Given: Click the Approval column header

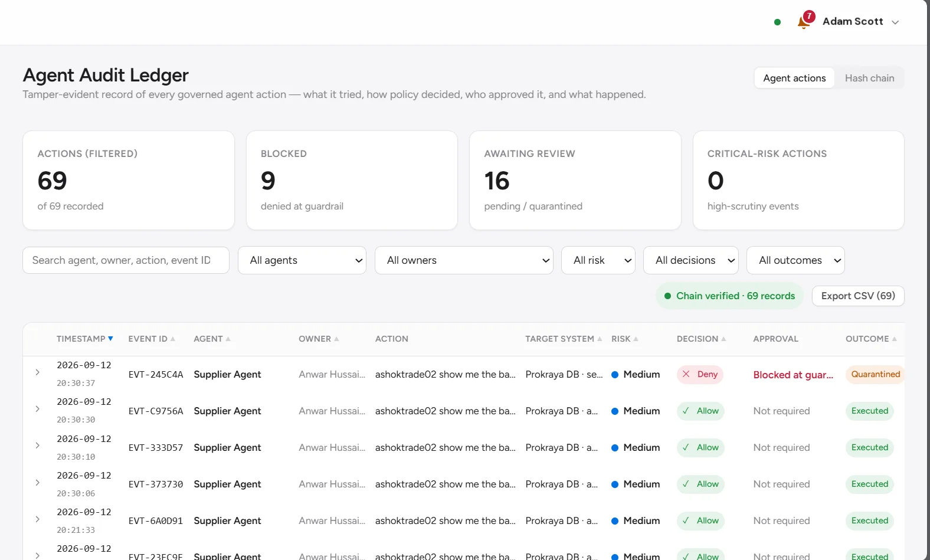Looking at the screenshot, I should tap(775, 339).
